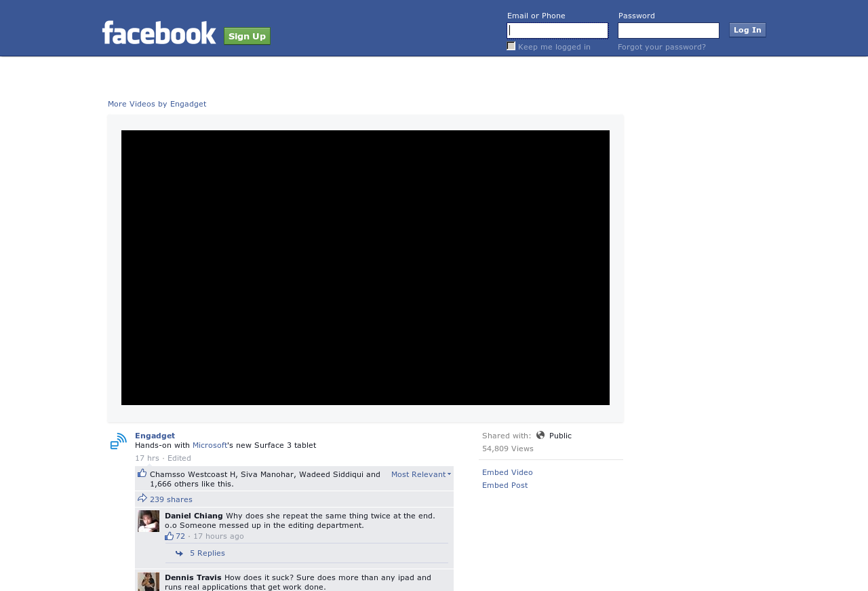The height and width of the screenshot is (591, 868).
Task: Open the Forgot your password link
Action: point(662,47)
